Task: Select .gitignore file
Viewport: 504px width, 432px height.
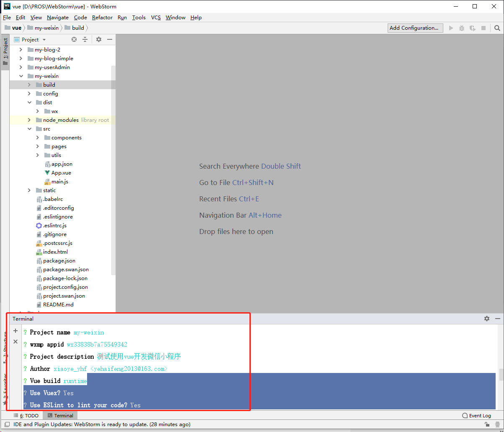Action: pyautogui.click(x=54, y=234)
